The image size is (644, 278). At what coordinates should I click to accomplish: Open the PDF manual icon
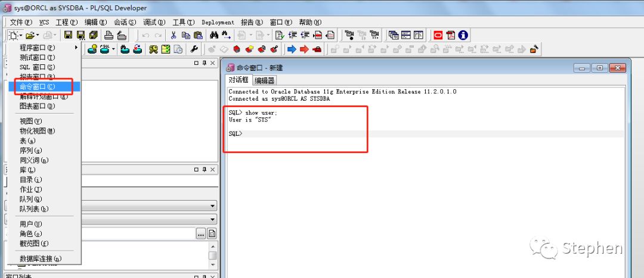tap(451, 35)
